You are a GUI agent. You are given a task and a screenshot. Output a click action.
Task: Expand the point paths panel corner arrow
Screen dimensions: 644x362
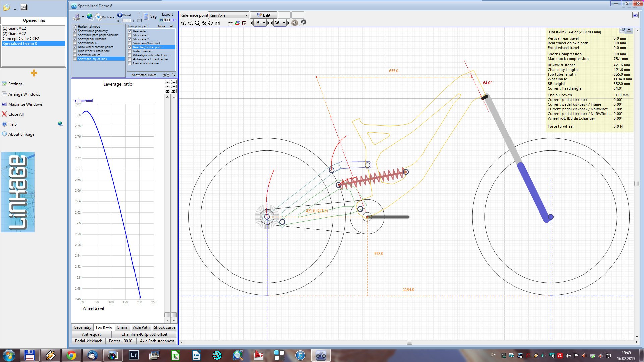(x=173, y=75)
